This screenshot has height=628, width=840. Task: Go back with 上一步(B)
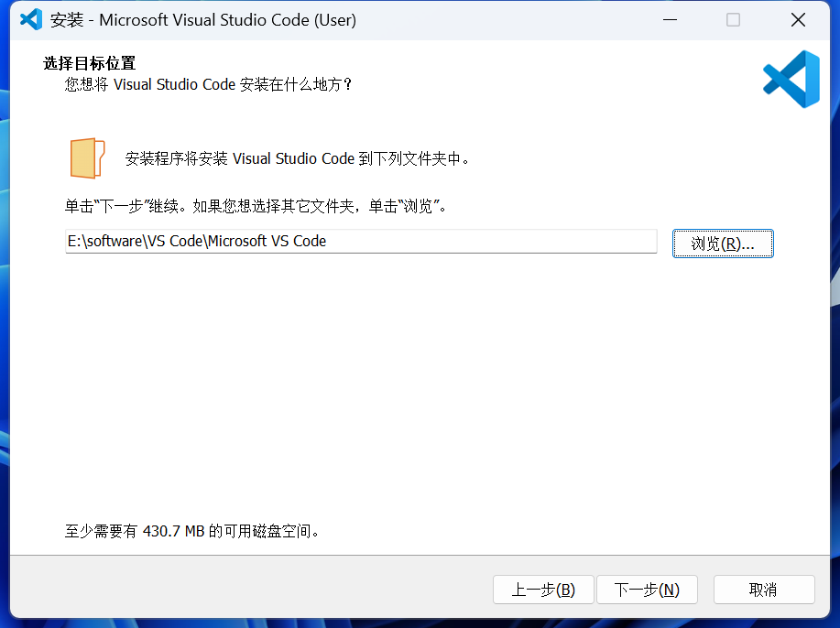click(x=543, y=590)
